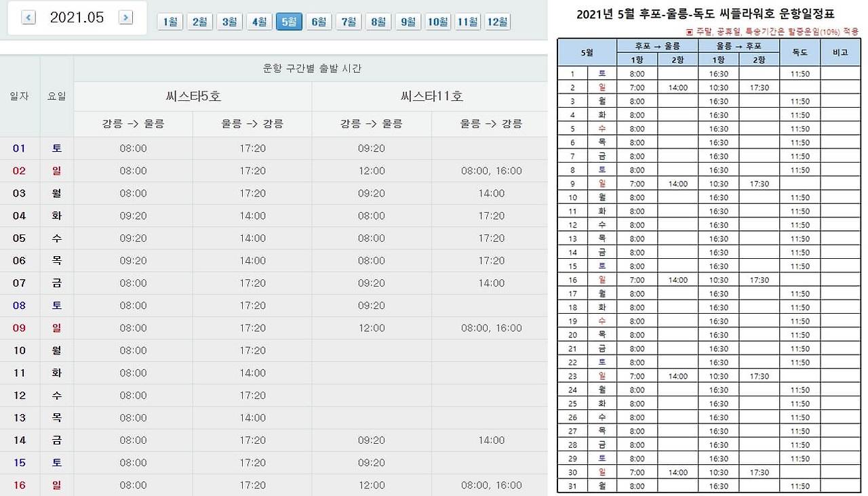
Task: Select the 11월 month tab
Action: coord(468,22)
